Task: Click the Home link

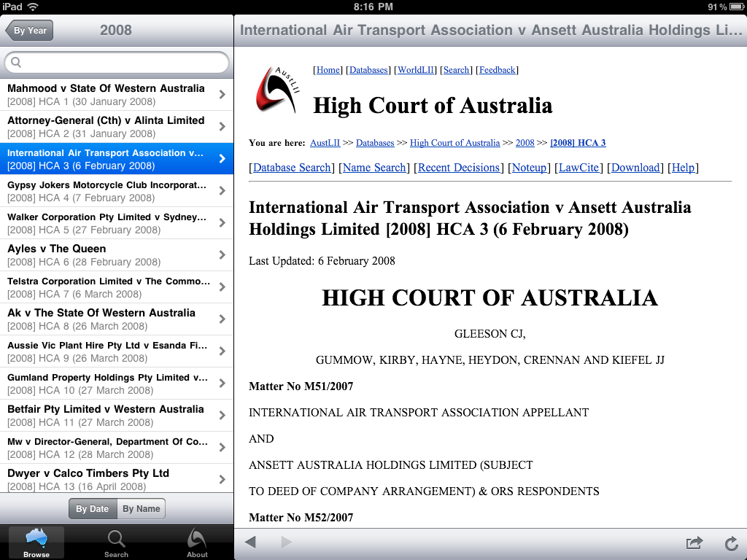Action: [328, 70]
